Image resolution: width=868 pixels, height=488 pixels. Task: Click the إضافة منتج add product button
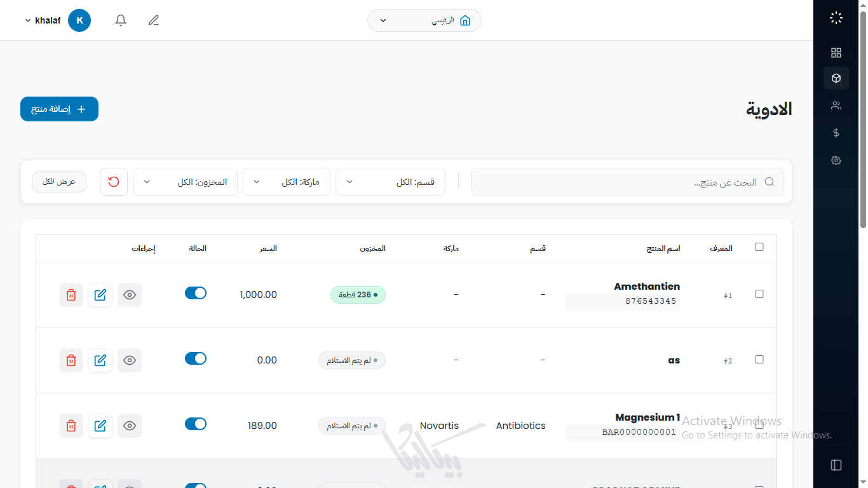tap(59, 109)
